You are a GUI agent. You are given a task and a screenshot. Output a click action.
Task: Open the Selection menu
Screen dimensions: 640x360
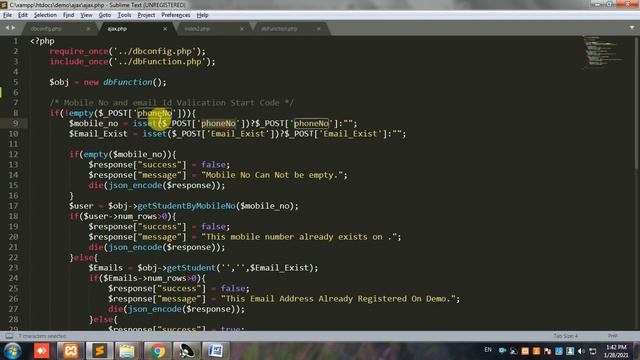coord(45,15)
